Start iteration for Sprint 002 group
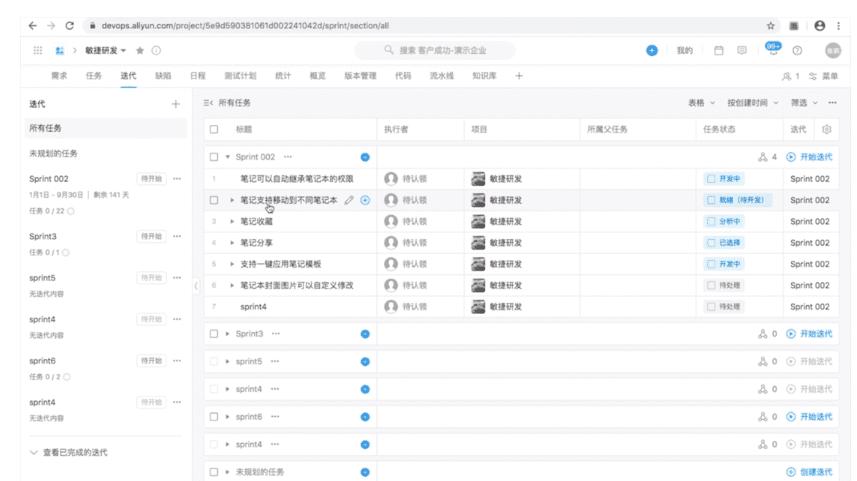This screenshot has width=857, height=481. click(809, 157)
